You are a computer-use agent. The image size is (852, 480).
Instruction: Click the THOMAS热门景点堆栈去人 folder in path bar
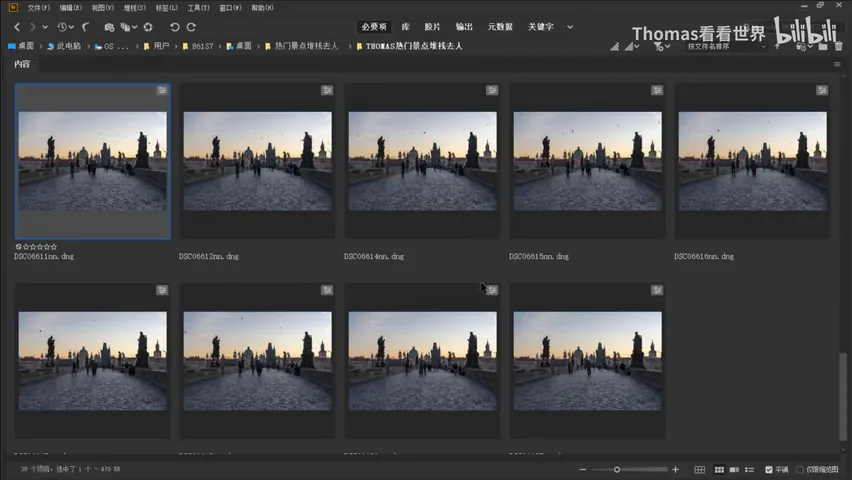(x=409, y=46)
